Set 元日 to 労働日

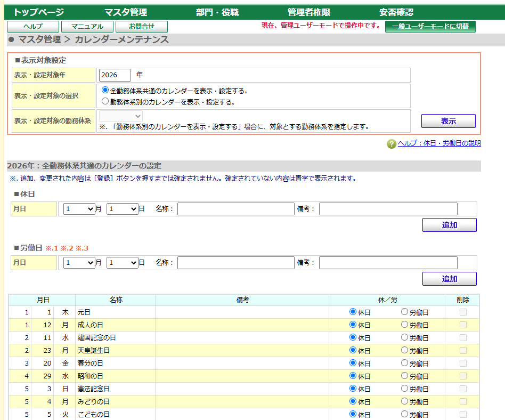pyautogui.click(x=404, y=312)
